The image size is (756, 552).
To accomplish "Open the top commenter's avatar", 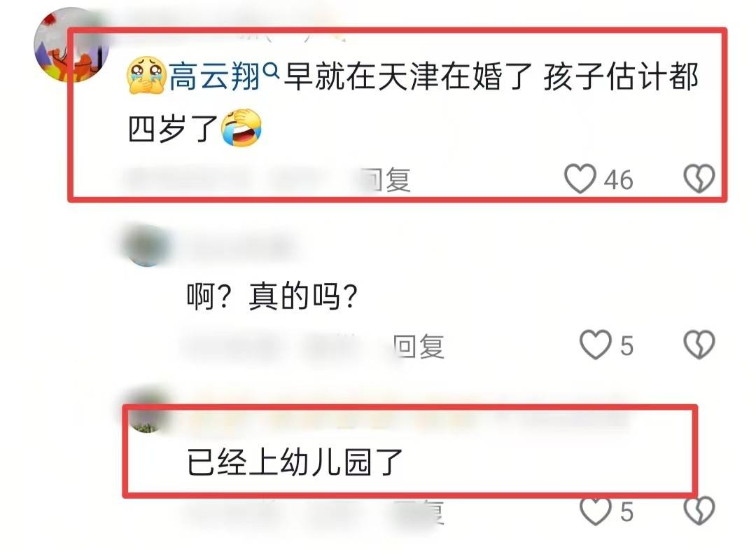I will tap(71, 44).
